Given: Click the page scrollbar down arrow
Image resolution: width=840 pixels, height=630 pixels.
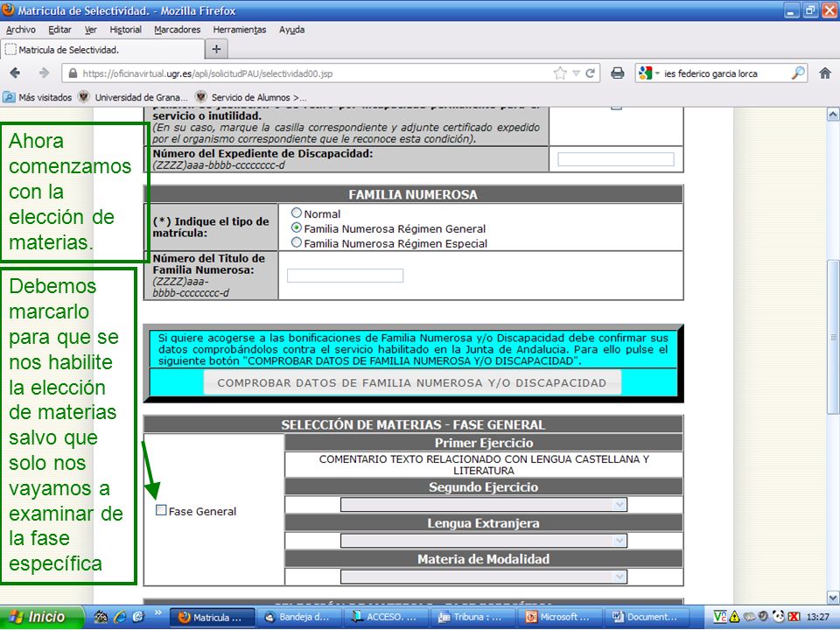Looking at the screenshot, I should pos(833,598).
